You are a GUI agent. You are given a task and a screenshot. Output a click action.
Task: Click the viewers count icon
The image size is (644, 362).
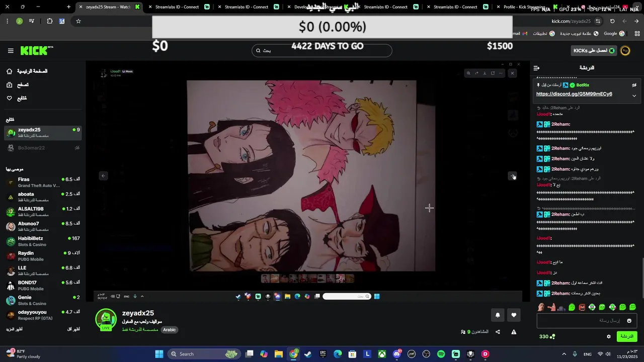pos(463,332)
